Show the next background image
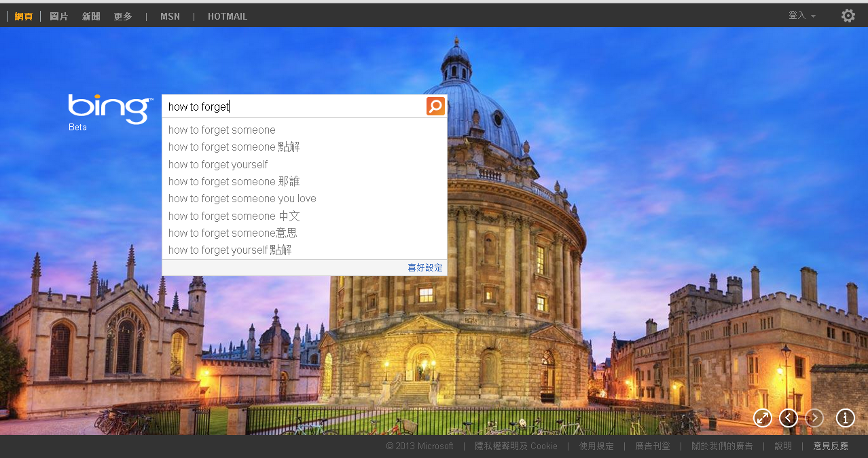 click(814, 418)
